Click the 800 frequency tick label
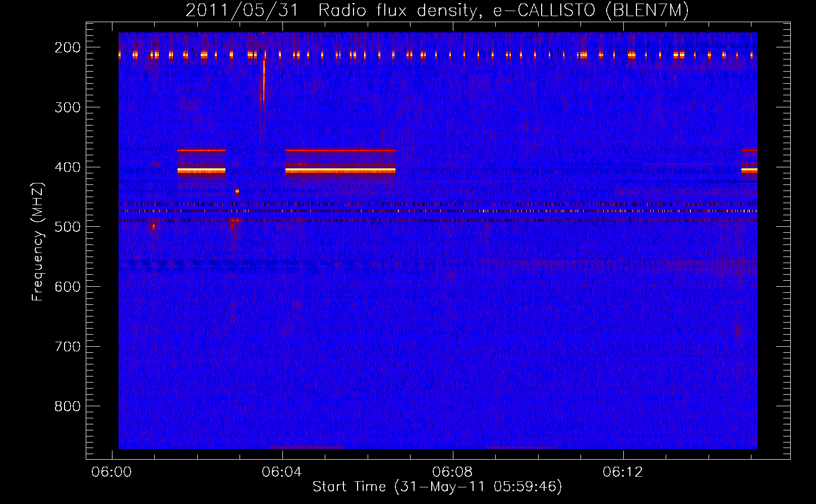 [68, 406]
